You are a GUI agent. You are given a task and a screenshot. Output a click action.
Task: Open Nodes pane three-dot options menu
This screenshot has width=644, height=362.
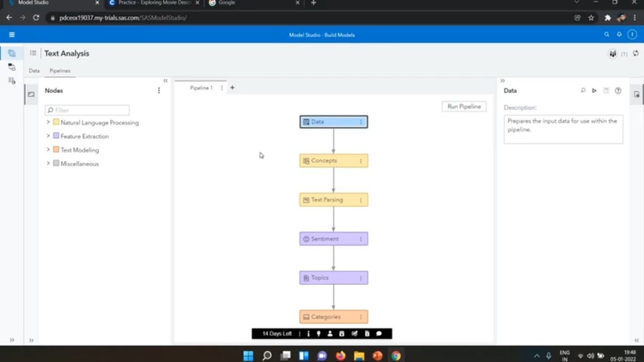pos(159,90)
